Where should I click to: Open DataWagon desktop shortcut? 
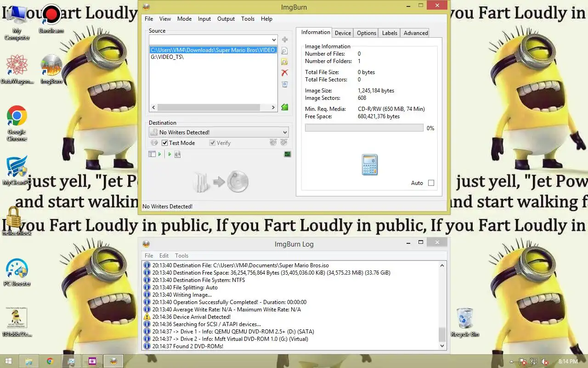point(17,69)
